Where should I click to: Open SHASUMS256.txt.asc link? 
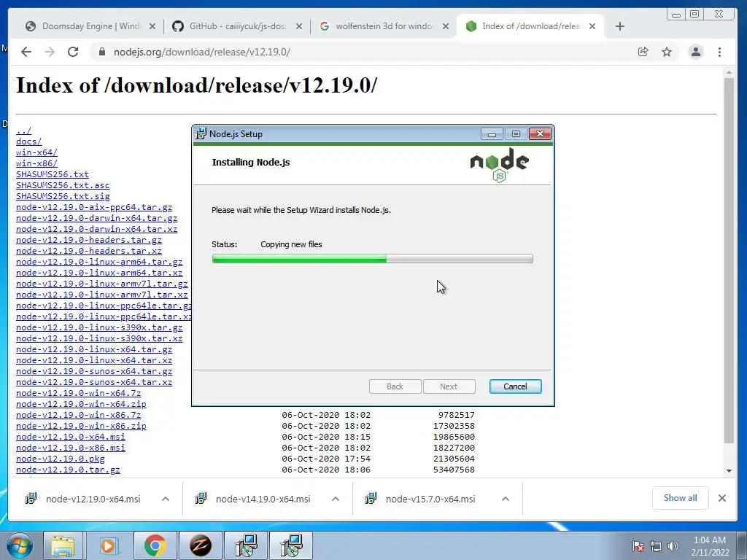pos(63,185)
